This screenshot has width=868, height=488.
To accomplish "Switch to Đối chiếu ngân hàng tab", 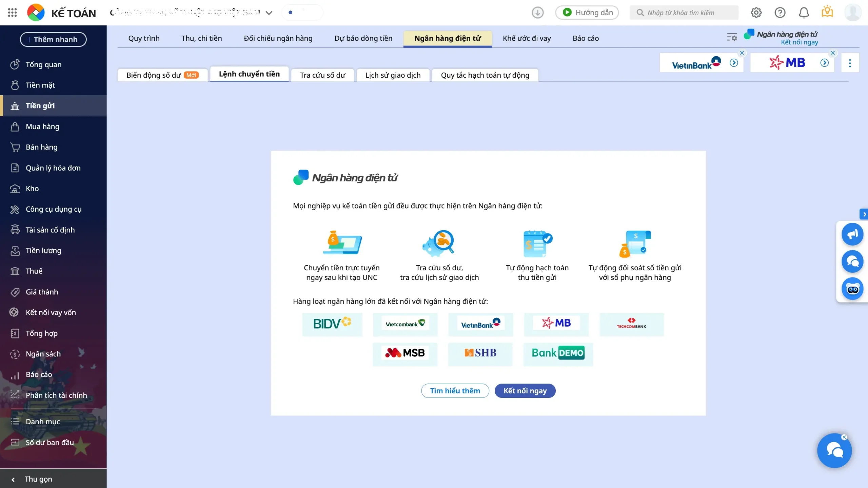I will [278, 38].
